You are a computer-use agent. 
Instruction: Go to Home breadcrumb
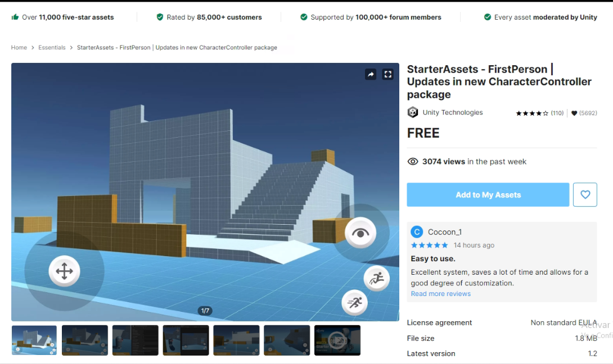(19, 47)
